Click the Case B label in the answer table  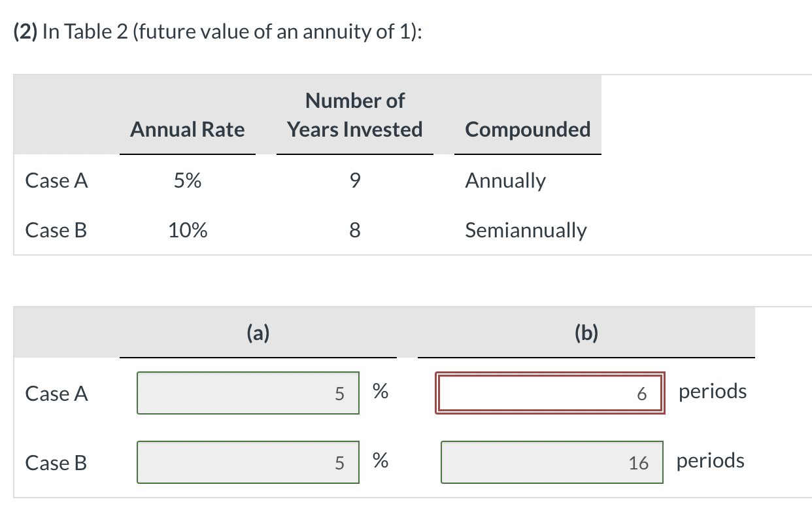[x=56, y=463]
